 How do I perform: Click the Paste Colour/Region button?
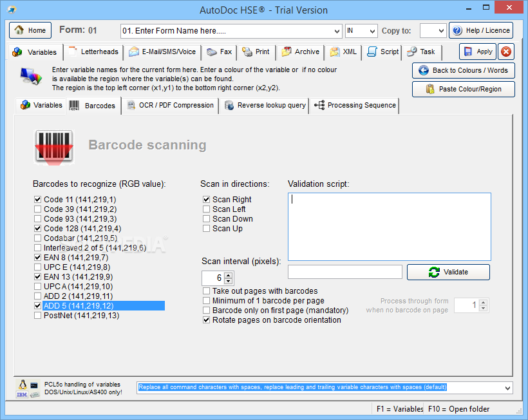coord(464,90)
